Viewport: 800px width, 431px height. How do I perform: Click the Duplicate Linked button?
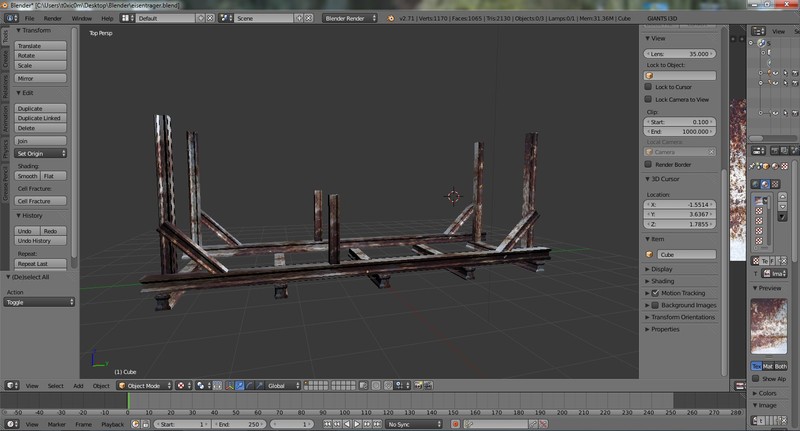point(40,118)
